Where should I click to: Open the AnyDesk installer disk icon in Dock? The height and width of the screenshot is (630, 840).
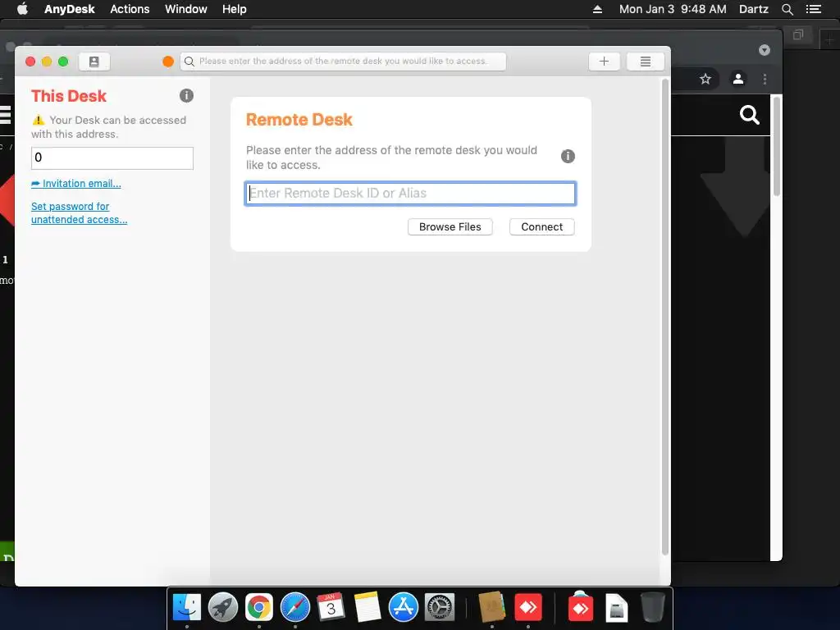(x=580, y=607)
